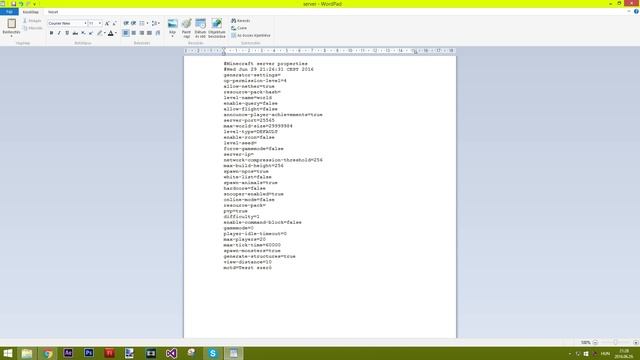Open the blue Fájl menu
Image resolution: width=640 pixels, height=360 pixels.
[9, 12]
